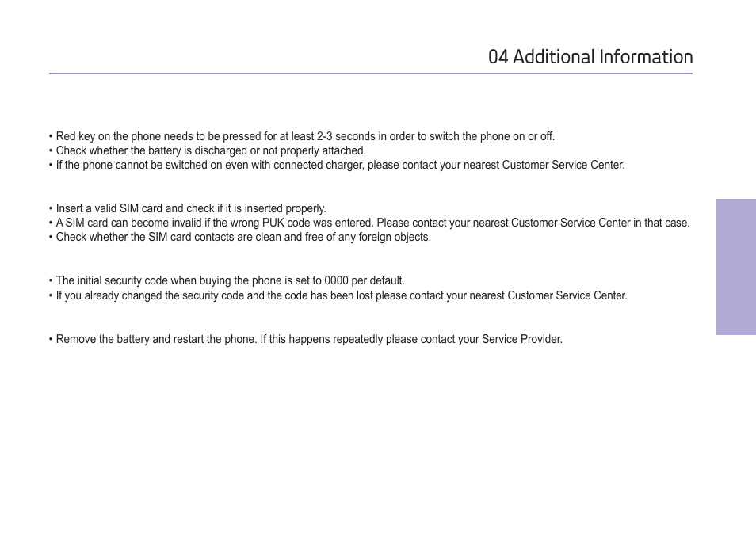Click the line about the initial security code
This screenshot has width=756, height=537.
click(230, 280)
